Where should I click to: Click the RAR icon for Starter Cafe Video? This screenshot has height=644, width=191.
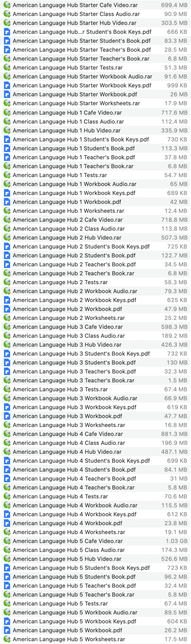coord(7,5)
